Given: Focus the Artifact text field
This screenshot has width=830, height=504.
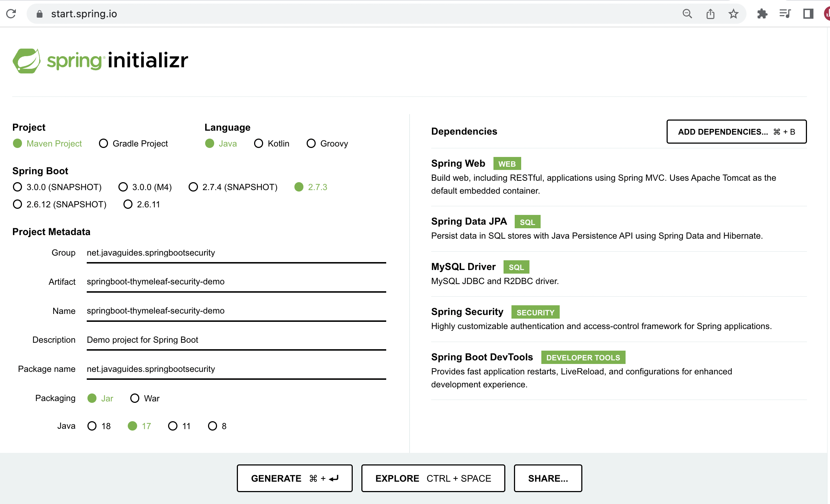Looking at the screenshot, I should [236, 282].
